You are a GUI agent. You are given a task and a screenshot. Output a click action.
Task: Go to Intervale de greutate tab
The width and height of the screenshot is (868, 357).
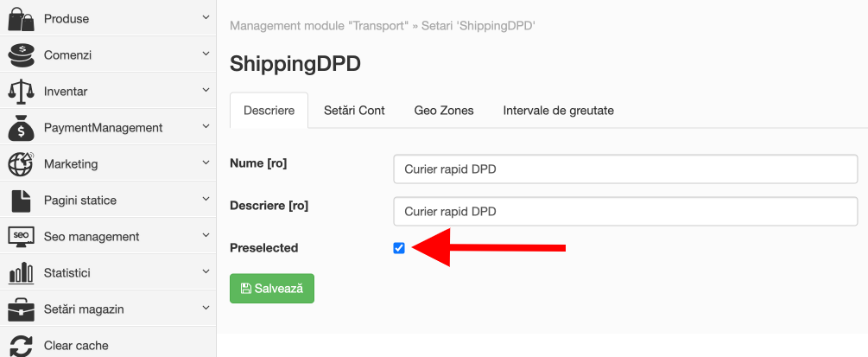[559, 111]
